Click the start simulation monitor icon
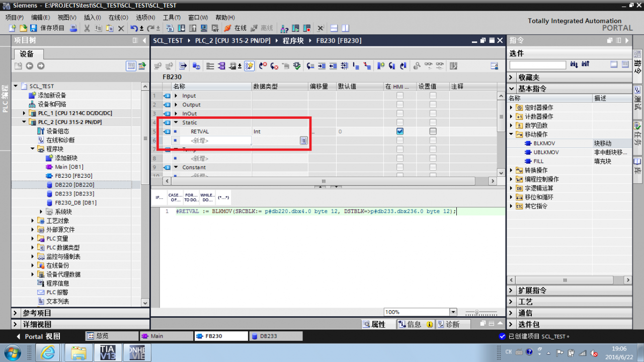This screenshot has height=362, width=644. 204,28
